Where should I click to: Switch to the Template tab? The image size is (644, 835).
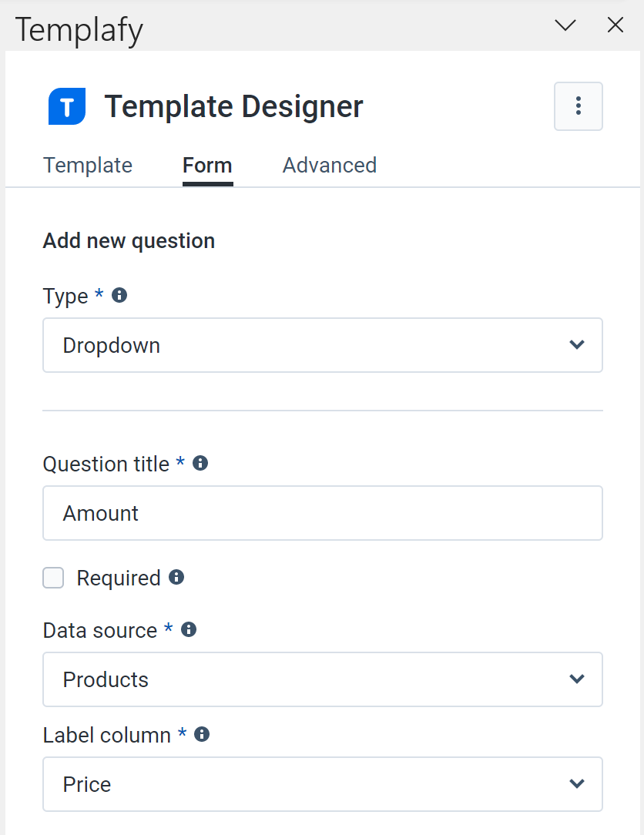(x=87, y=165)
